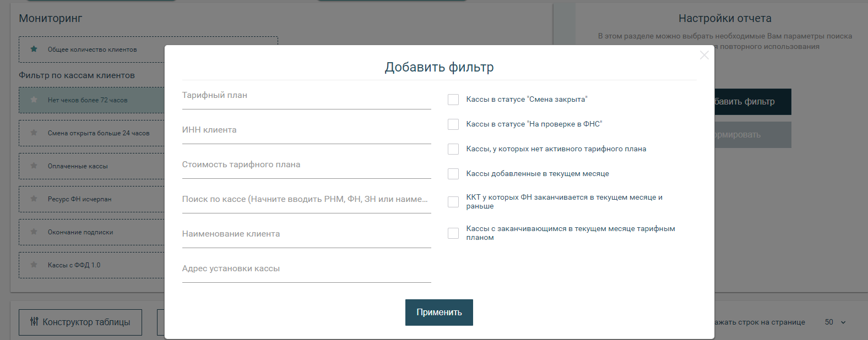Close the 'Добавить фильтр' dialog with X
The image size is (868, 340).
[x=704, y=55]
